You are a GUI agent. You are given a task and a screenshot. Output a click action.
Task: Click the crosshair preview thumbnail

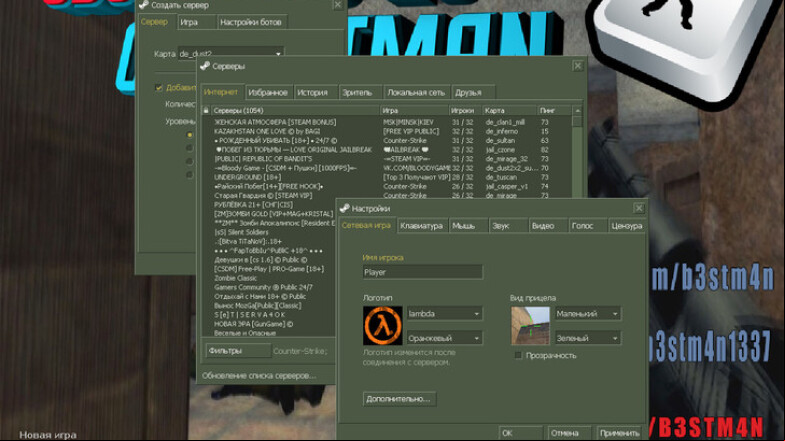click(x=530, y=326)
